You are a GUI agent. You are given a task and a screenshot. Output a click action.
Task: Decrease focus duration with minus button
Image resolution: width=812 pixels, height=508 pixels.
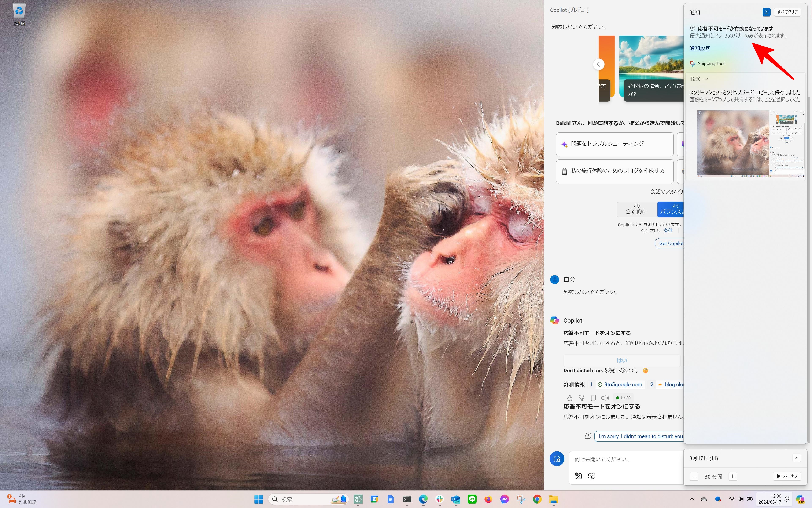pos(694,476)
